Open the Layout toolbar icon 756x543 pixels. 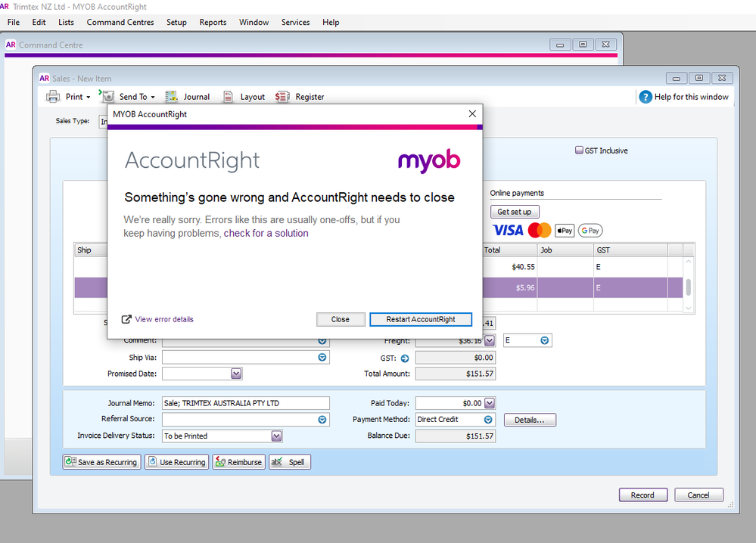click(228, 97)
